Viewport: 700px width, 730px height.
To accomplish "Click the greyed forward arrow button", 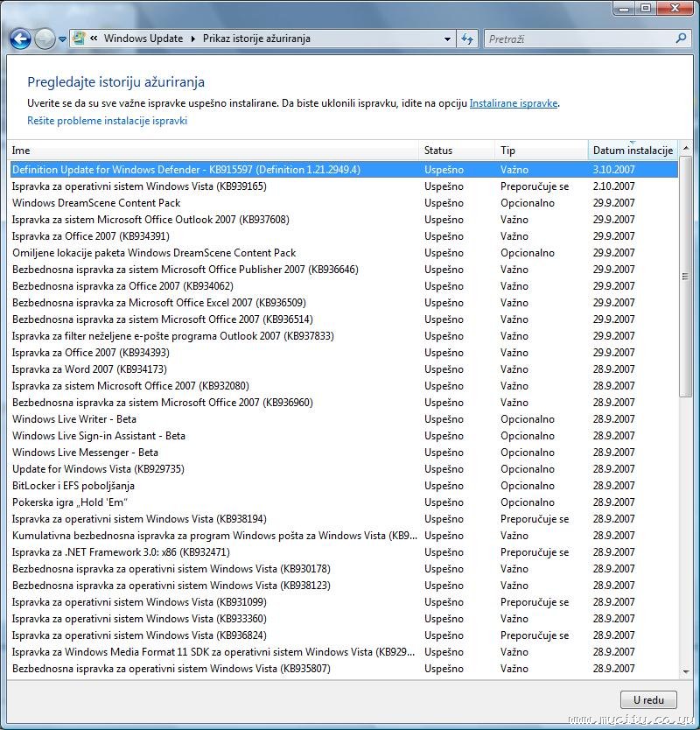I will point(45,39).
